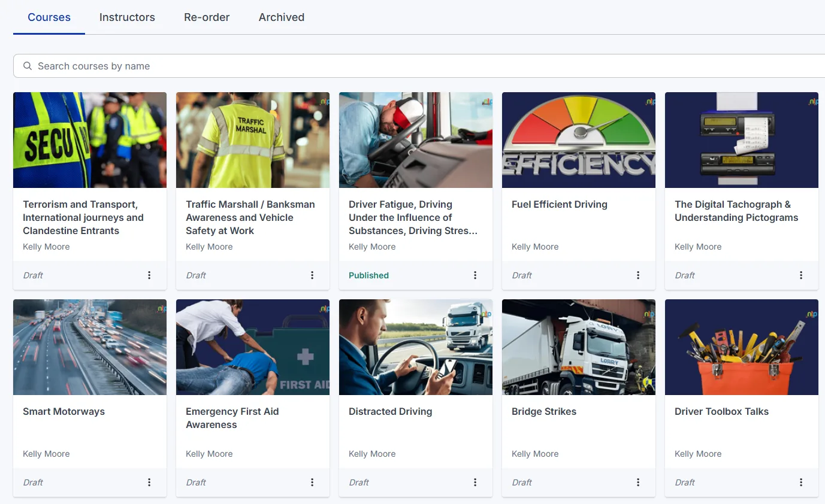Click the search magnifier icon
Image resolution: width=825 pixels, height=504 pixels.
tap(28, 66)
